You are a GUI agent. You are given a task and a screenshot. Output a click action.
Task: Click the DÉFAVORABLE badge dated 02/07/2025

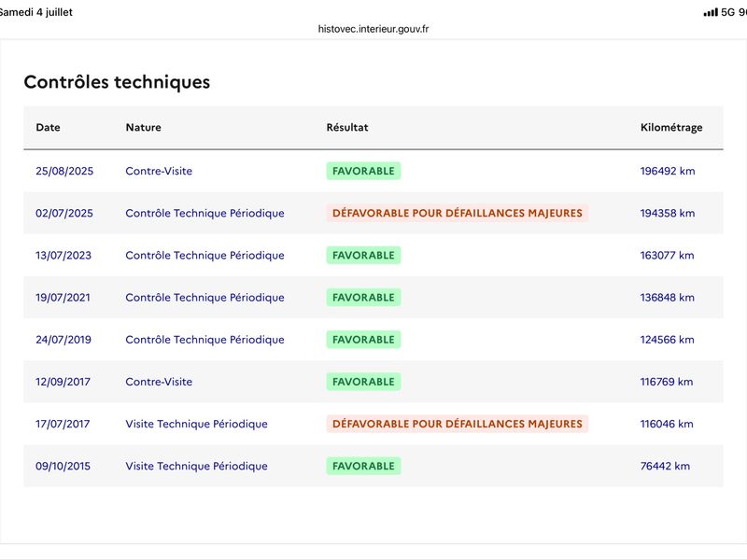pos(458,213)
